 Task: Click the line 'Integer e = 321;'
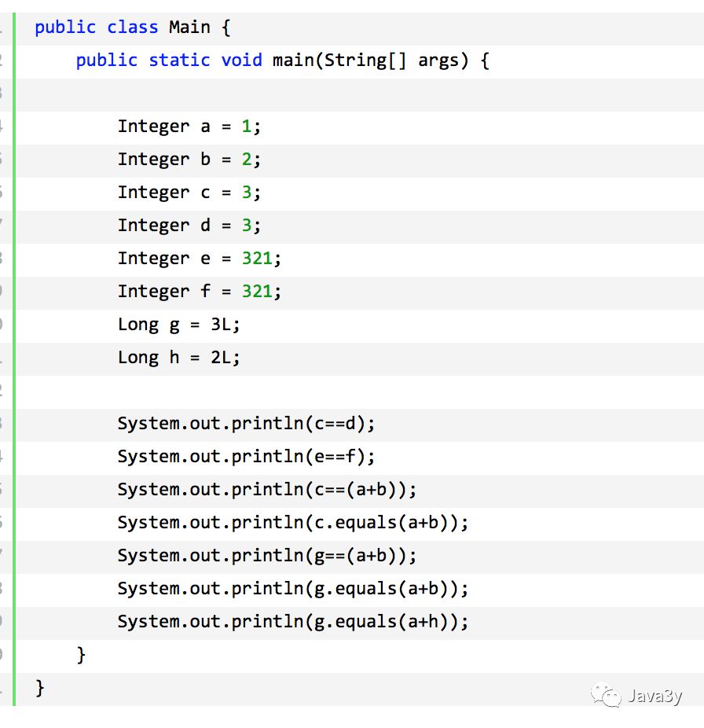200,259
